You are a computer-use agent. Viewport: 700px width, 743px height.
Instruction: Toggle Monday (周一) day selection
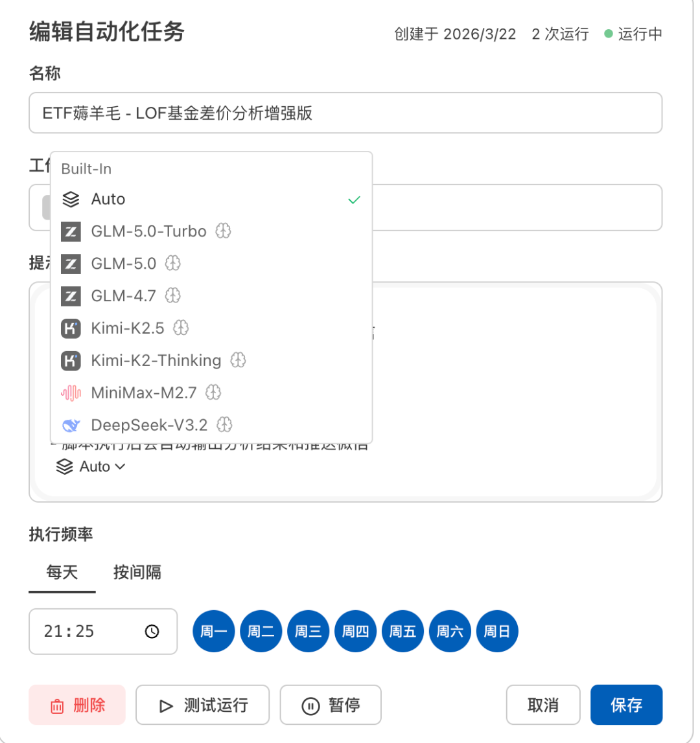(213, 632)
